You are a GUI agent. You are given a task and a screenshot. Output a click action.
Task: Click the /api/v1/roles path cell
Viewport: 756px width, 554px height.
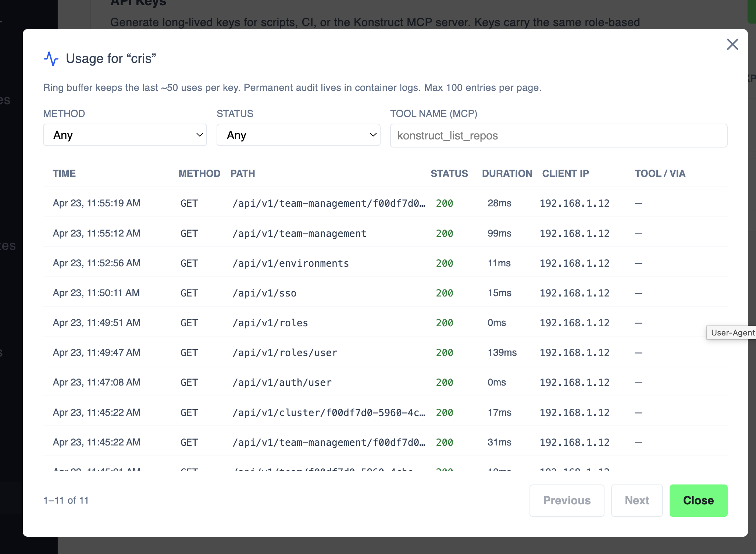pos(270,323)
